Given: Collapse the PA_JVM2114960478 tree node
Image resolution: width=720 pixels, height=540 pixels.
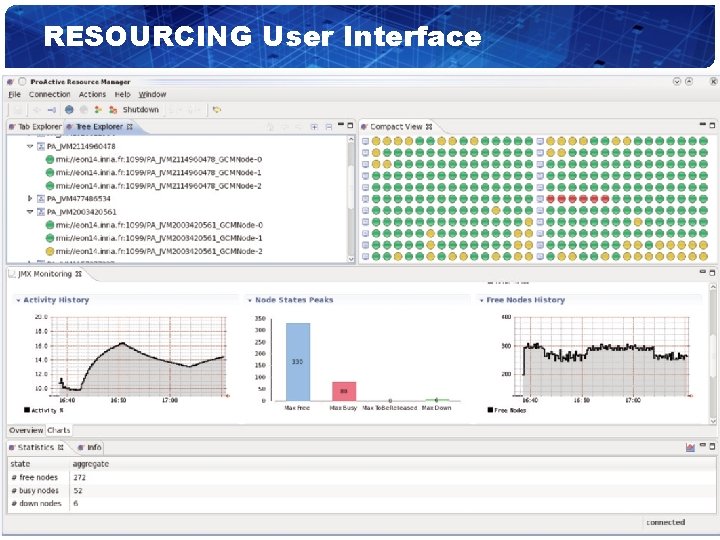Looking at the screenshot, I should (x=30, y=146).
